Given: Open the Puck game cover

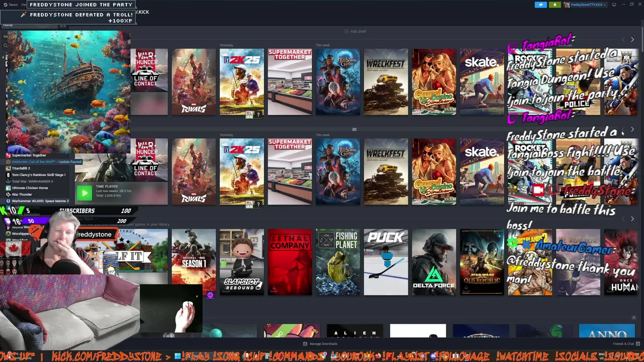Looking at the screenshot, I should [x=386, y=262].
